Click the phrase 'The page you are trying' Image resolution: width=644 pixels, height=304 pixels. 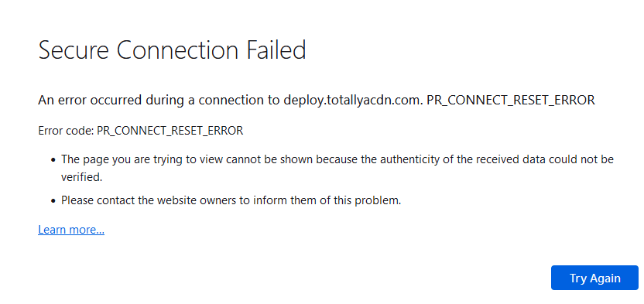click(122, 159)
